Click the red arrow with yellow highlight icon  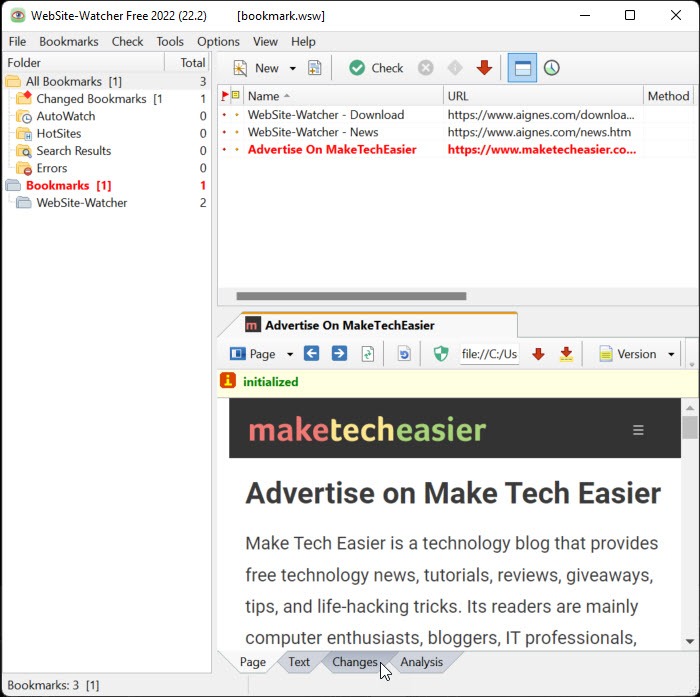click(566, 354)
